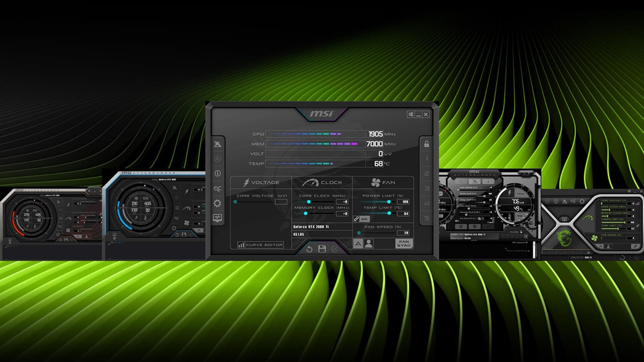Image resolution: width=644 pixels, height=362 pixels.
Task: Click the Clock section header in the center window
Action: pos(322,182)
